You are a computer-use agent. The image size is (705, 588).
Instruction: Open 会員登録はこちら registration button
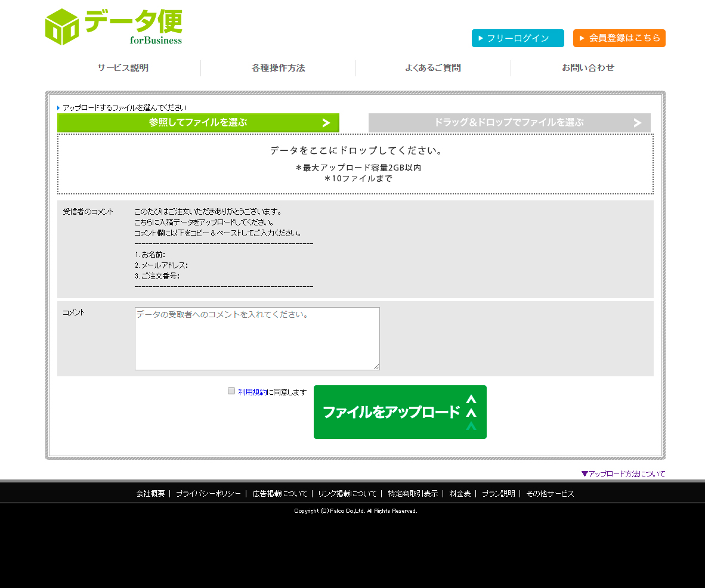pos(619,38)
